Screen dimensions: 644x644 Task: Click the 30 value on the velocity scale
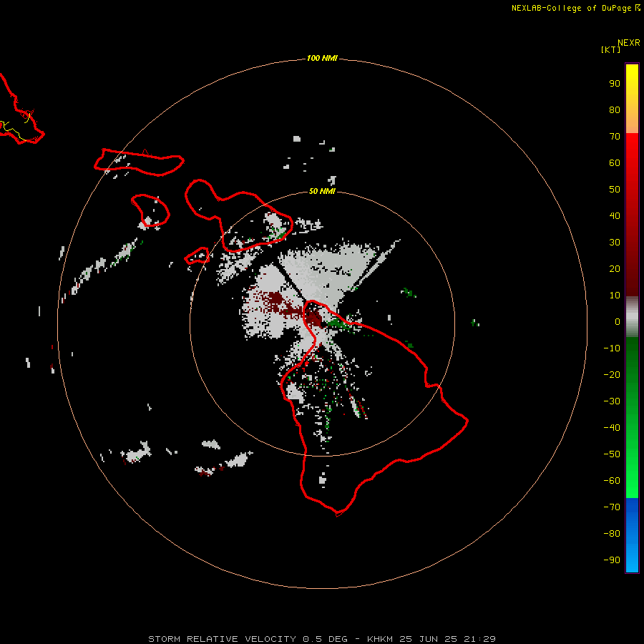click(615, 243)
